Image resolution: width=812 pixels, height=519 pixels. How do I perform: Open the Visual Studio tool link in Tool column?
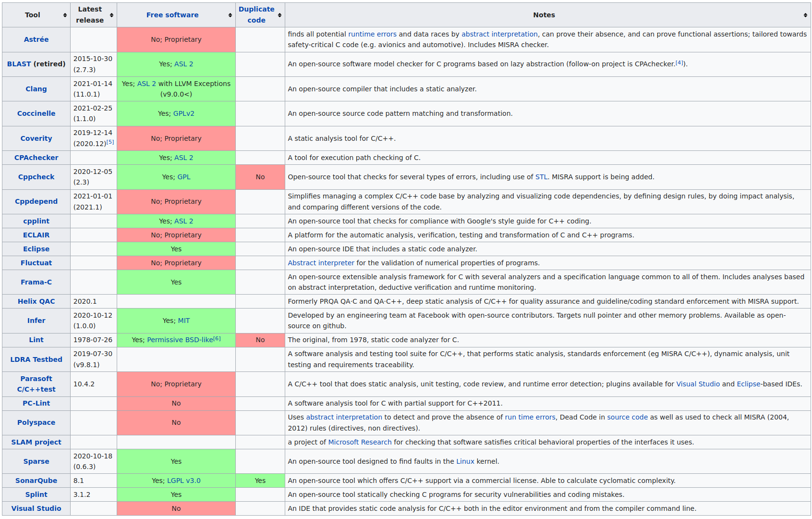point(36,508)
